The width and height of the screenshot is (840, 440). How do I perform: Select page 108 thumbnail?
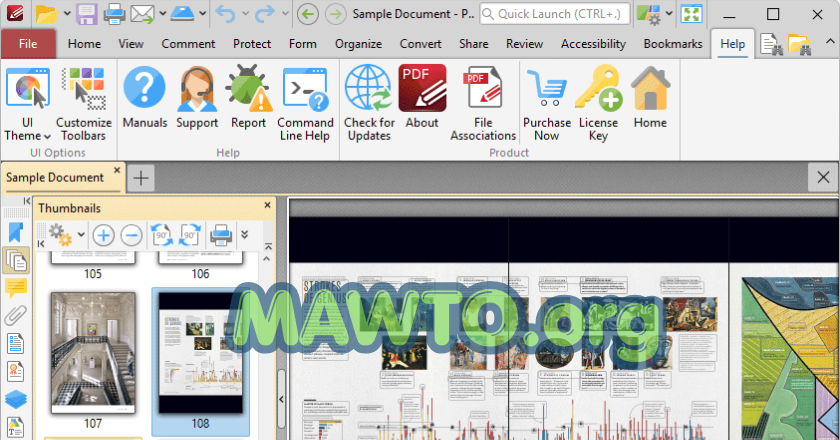pos(200,361)
